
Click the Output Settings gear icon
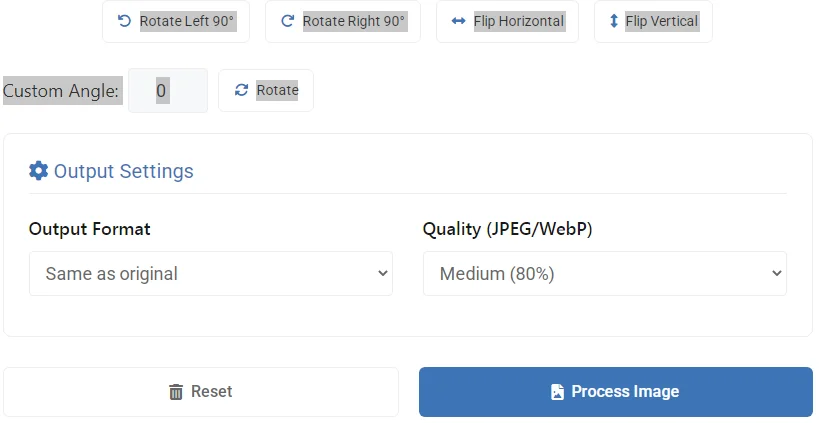(38, 171)
